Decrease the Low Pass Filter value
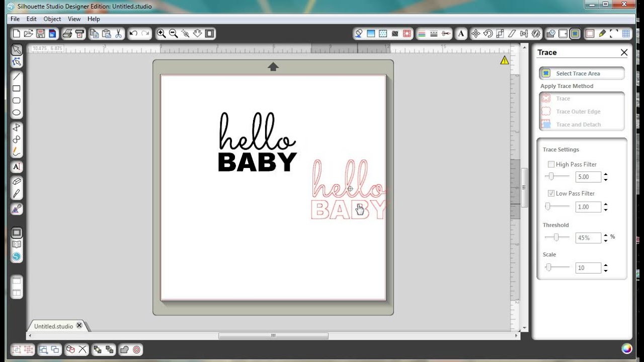This screenshot has height=362, width=644. [606, 210]
